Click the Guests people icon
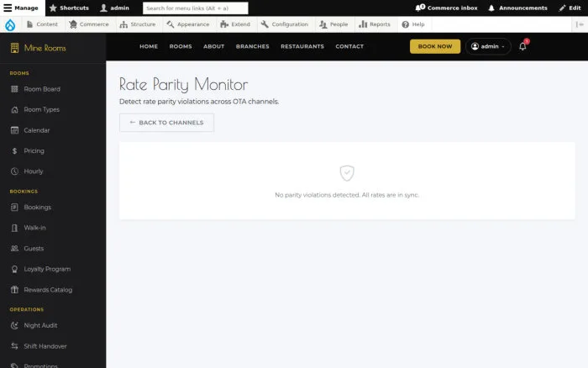This screenshot has width=588, height=368. point(14,249)
